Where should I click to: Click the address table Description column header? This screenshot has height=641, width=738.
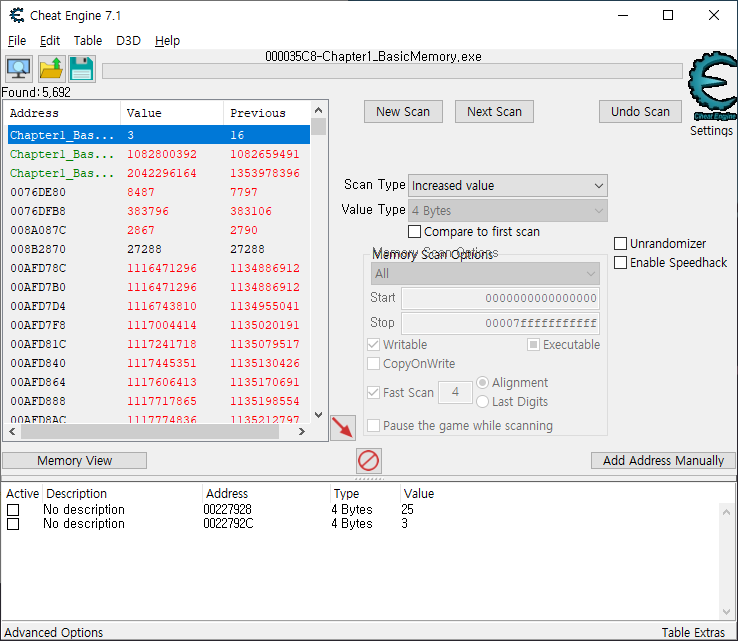[123, 494]
